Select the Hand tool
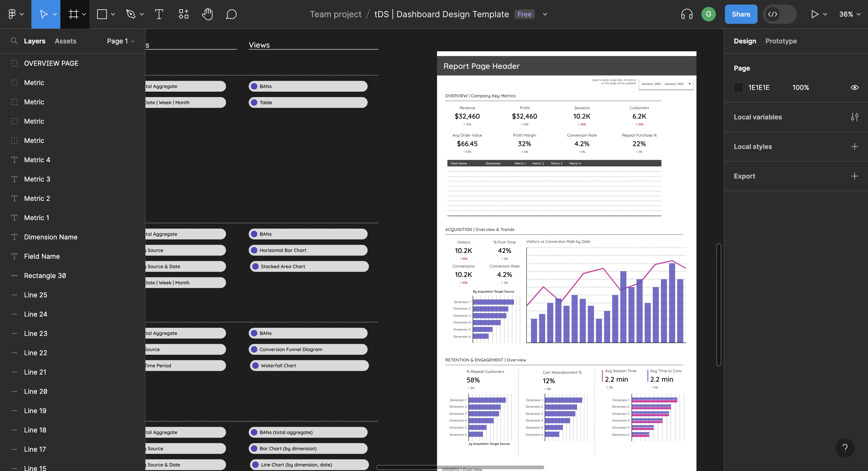 tap(207, 14)
